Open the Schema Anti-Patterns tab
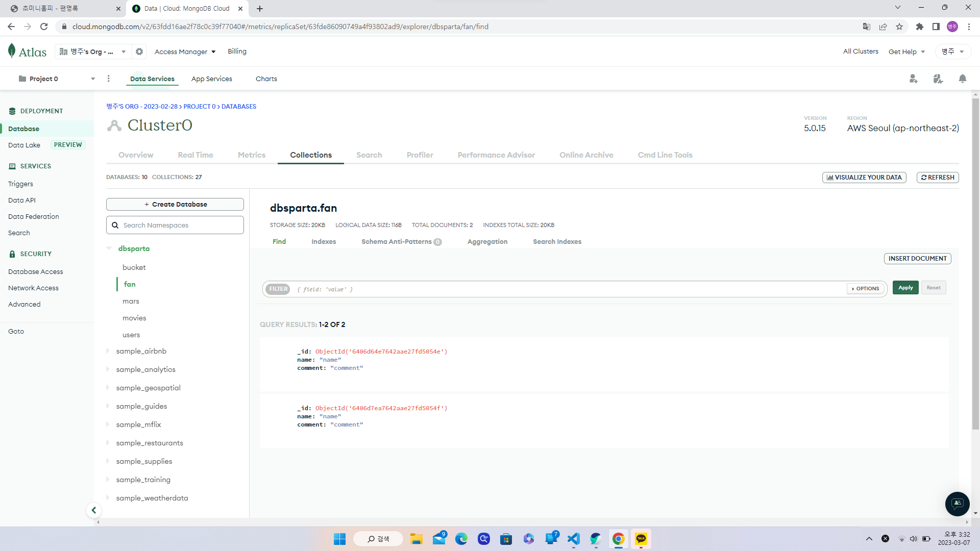Image resolution: width=980 pixels, height=551 pixels. 401,241
